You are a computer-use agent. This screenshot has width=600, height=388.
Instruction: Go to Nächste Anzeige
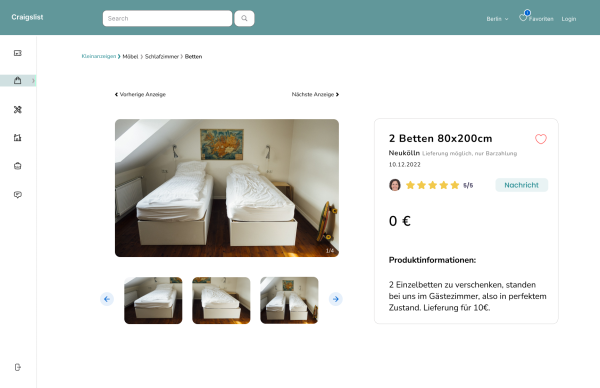pos(315,94)
